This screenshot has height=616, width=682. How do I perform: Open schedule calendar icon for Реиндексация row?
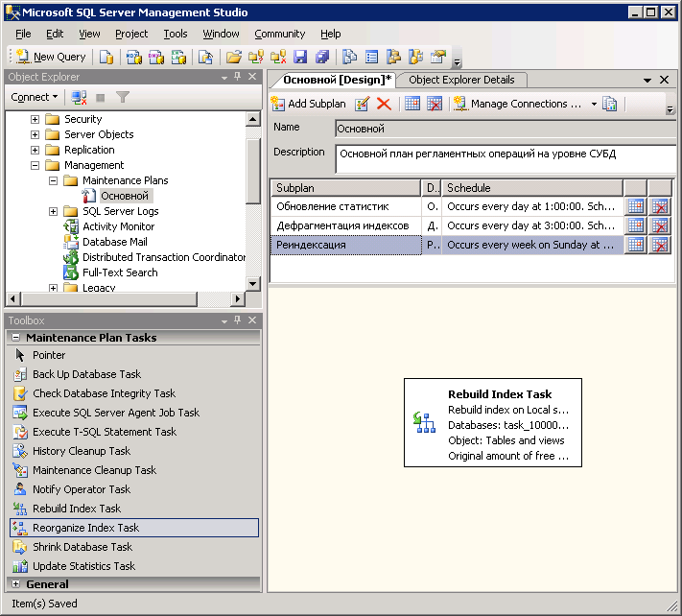(635, 245)
